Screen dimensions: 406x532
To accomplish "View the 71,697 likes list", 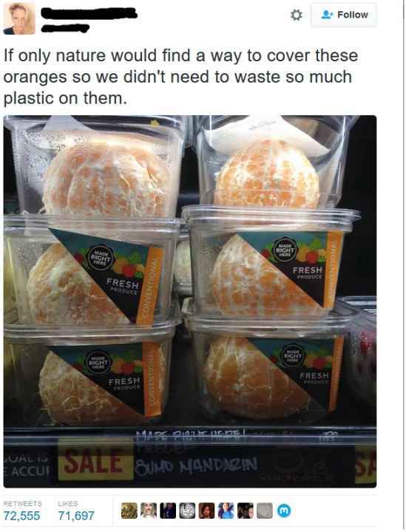I will pos(76,516).
